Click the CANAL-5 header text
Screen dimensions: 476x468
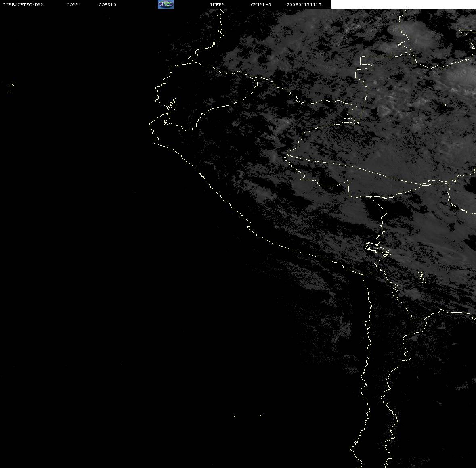(261, 4)
